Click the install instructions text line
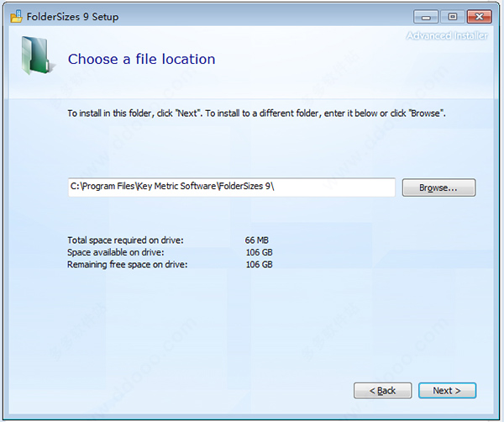The width and height of the screenshot is (504, 422). coord(256,113)
